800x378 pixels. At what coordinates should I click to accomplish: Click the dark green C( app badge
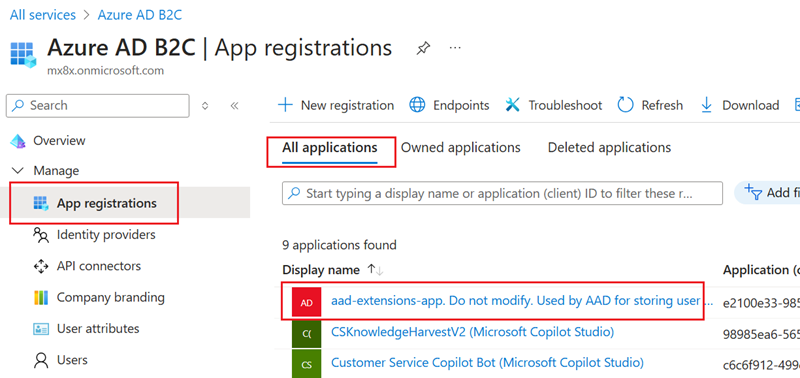pos(307,334)
